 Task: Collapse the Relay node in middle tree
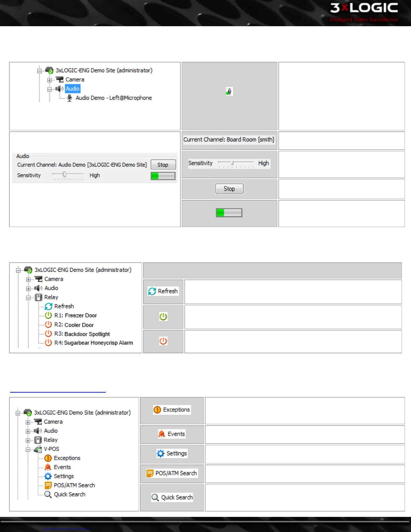[28, 298]
